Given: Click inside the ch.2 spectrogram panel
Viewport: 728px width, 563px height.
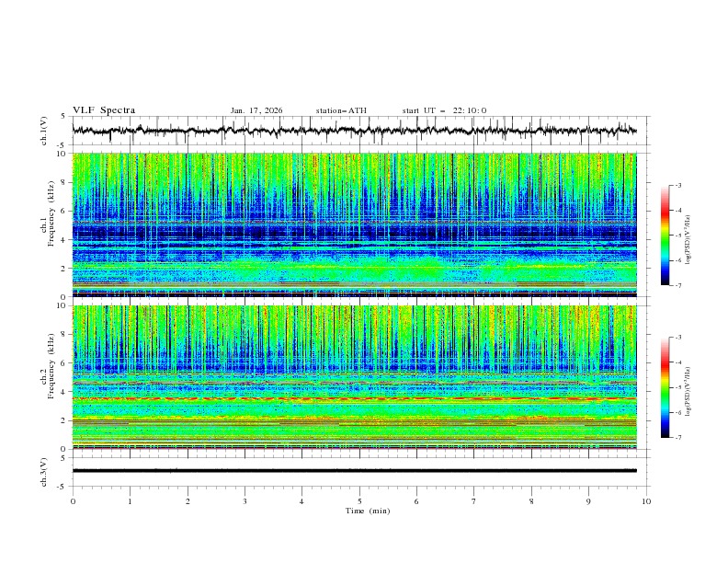Looking at the screenshot, I should click(354, 377).
